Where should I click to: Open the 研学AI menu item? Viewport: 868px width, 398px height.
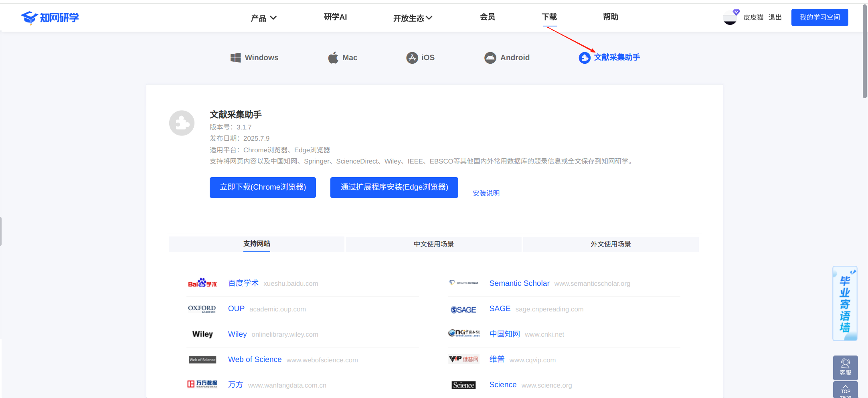point(335,17)
